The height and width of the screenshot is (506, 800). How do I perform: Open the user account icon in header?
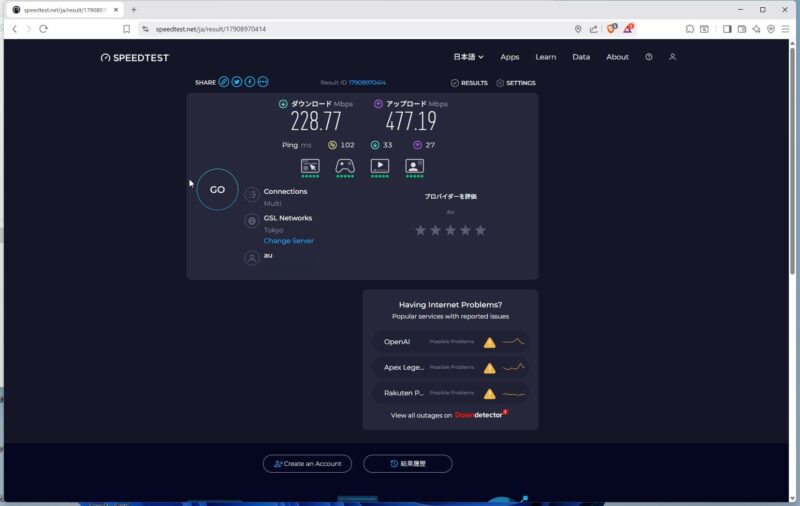pos(672,57)
